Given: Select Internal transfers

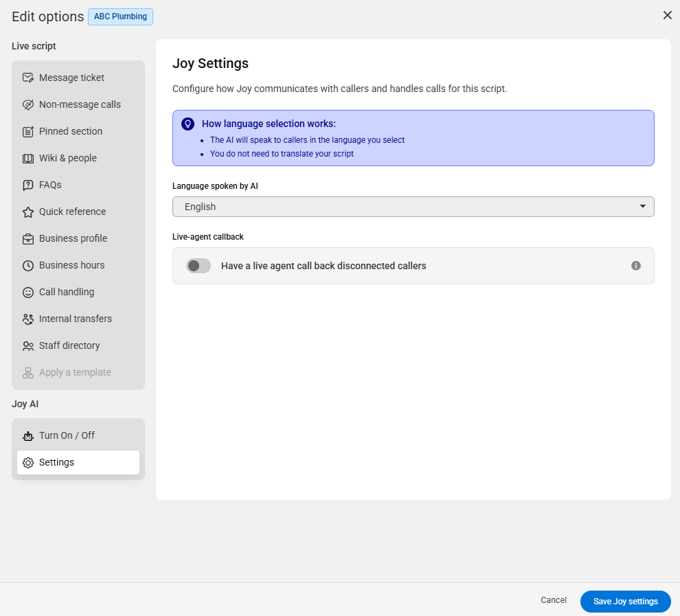Looking at the screenshot, I should coord(78,319).
